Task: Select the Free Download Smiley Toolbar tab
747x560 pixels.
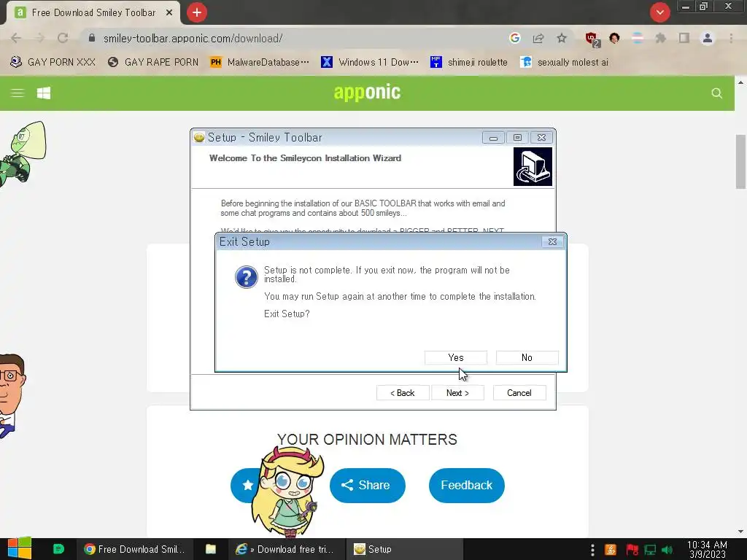Action: pos(93,13)
